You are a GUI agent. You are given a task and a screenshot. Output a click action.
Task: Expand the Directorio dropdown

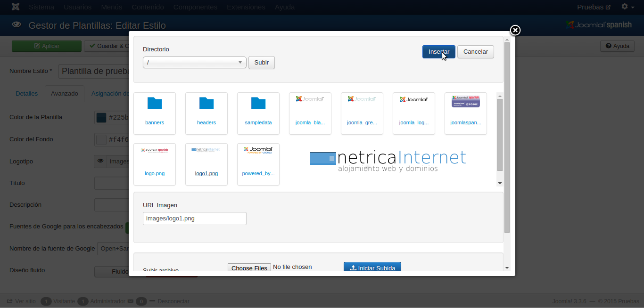194,63
